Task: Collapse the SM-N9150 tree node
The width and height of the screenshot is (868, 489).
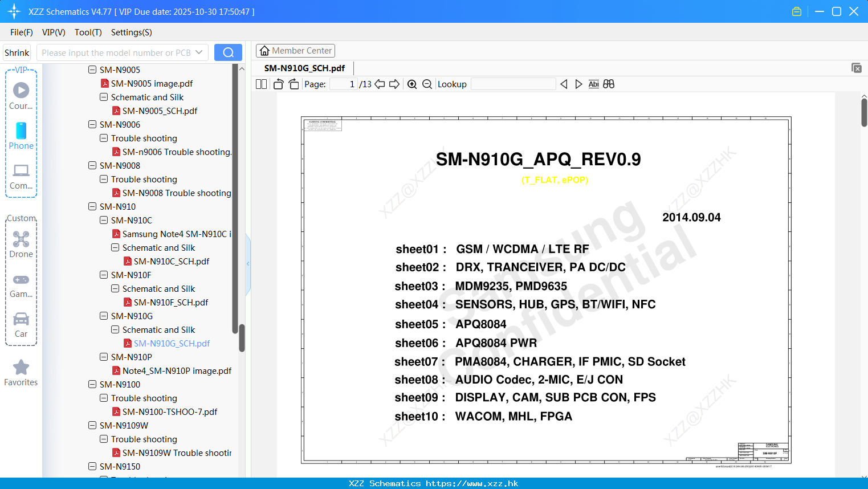Action: coord(92,466)
